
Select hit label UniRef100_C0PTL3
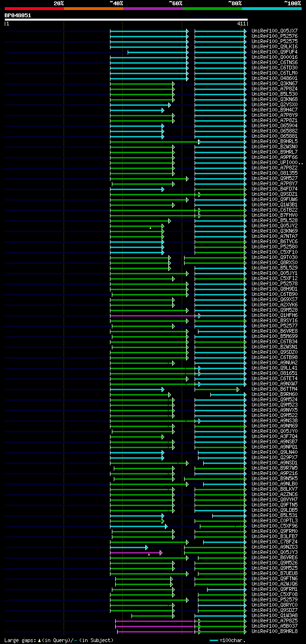point(274,520)
